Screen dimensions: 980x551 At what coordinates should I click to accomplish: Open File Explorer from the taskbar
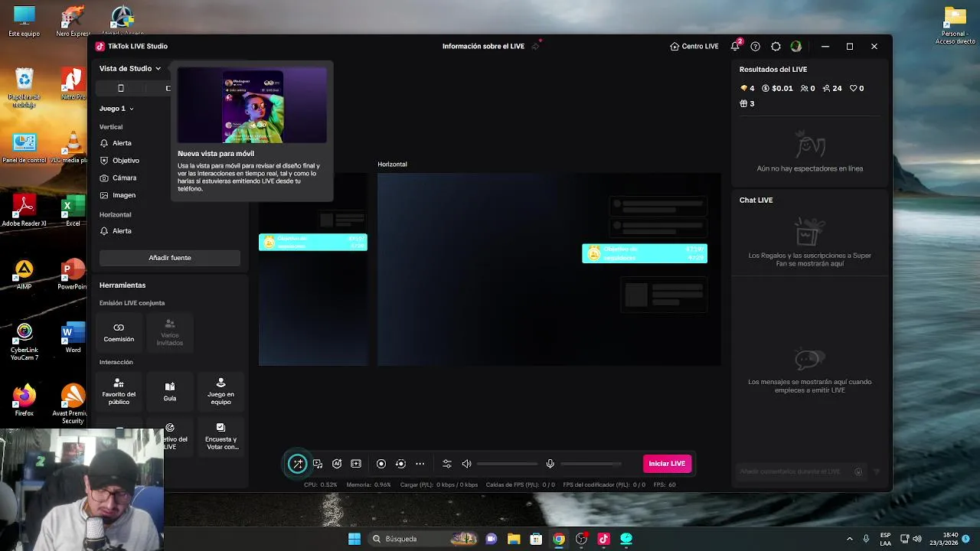click(x=514, y=539)
